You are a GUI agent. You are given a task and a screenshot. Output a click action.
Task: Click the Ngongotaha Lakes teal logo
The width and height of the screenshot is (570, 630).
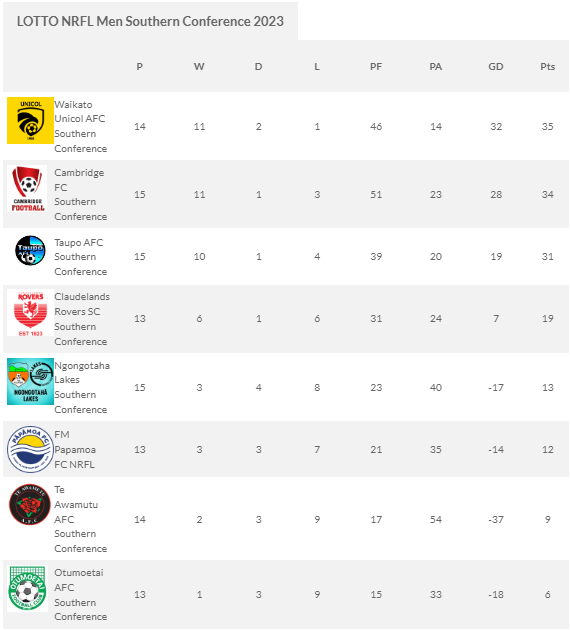pos(30,381)
